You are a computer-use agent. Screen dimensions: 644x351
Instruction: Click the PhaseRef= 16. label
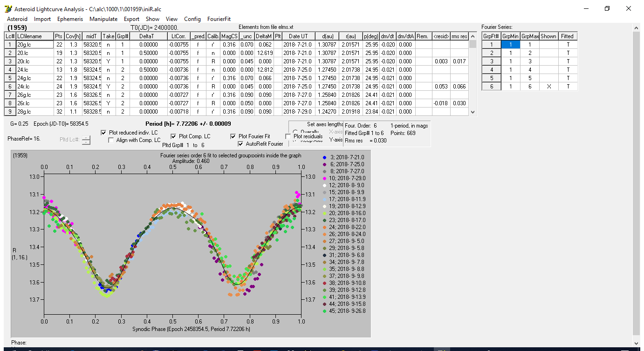24,139
